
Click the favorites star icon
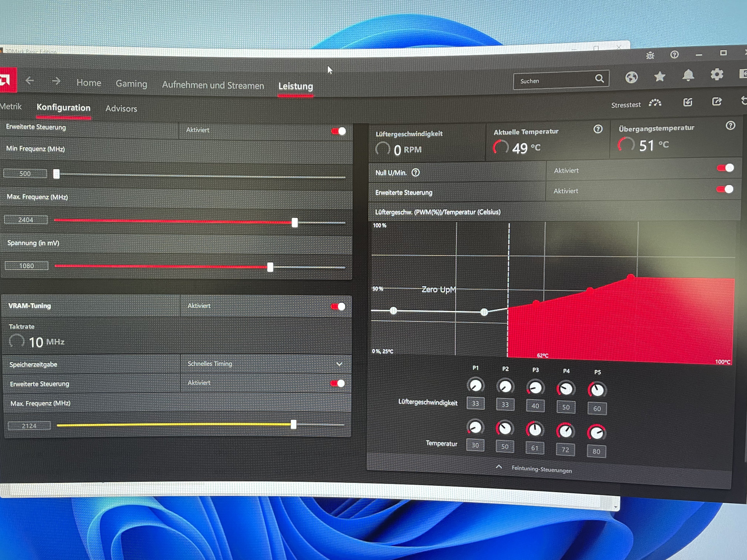[x=659, y=76]
